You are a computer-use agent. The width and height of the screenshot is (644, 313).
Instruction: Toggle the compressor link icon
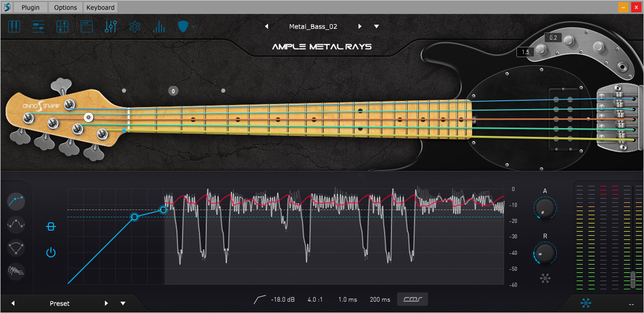click(x=50, y=227)
